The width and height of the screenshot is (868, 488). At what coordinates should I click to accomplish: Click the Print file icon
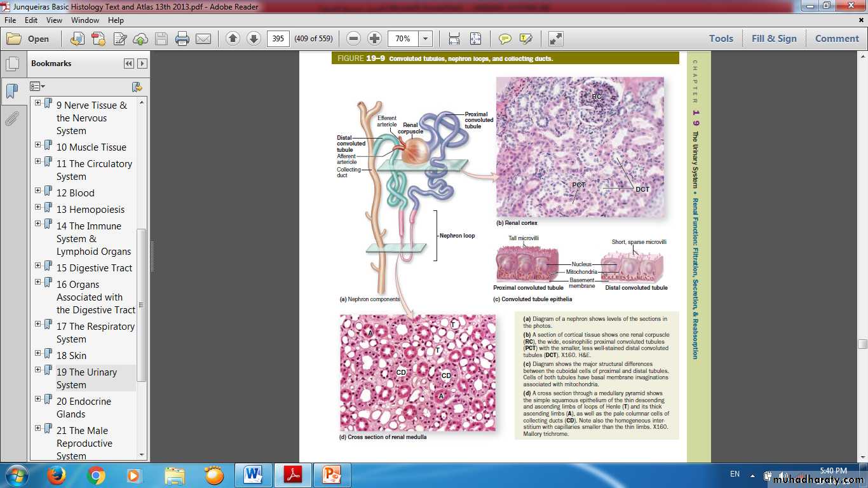coord(182,39)
